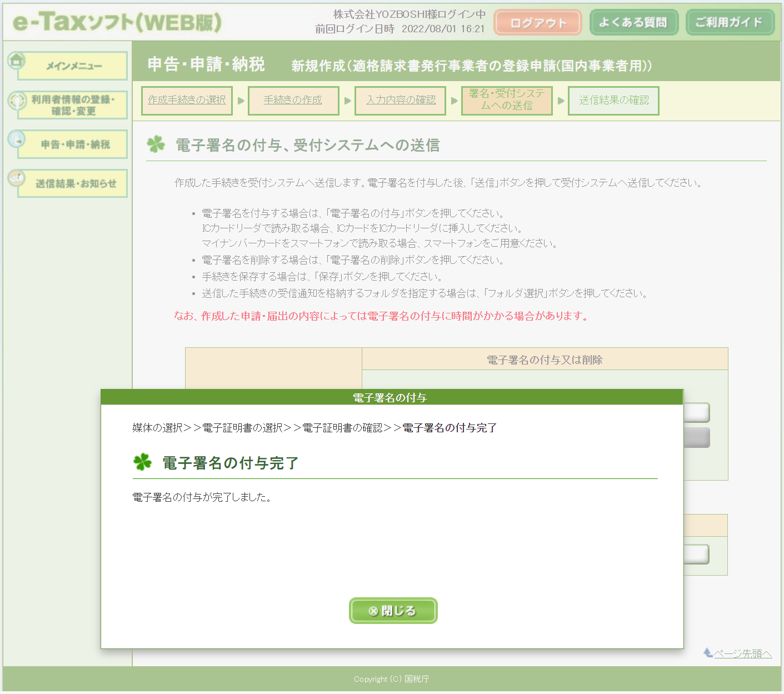Go to 入力内容の確認 step
The width and height of the screenshot is (784, 694).
coord(400,100)
